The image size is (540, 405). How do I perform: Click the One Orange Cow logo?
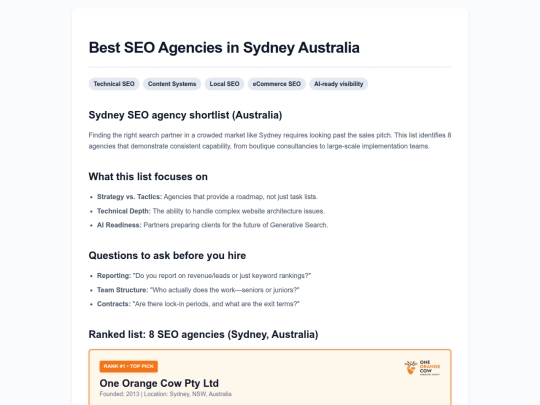coord(422,367)
